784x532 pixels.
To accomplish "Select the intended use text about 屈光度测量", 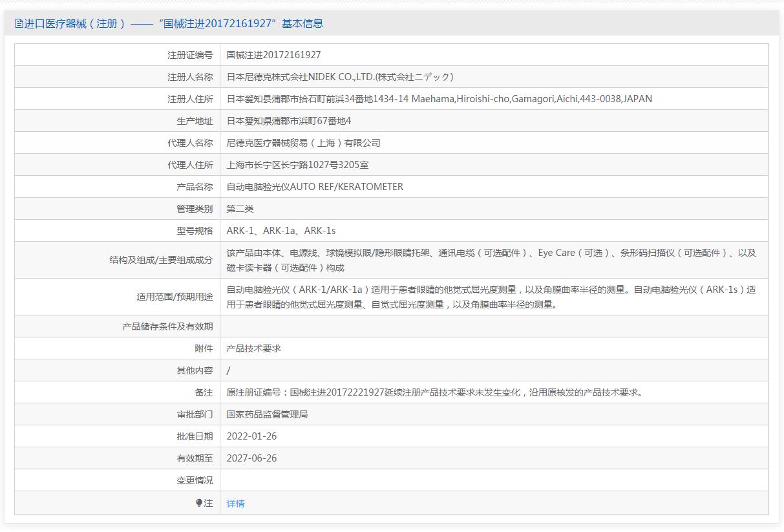I will (491, 297).
